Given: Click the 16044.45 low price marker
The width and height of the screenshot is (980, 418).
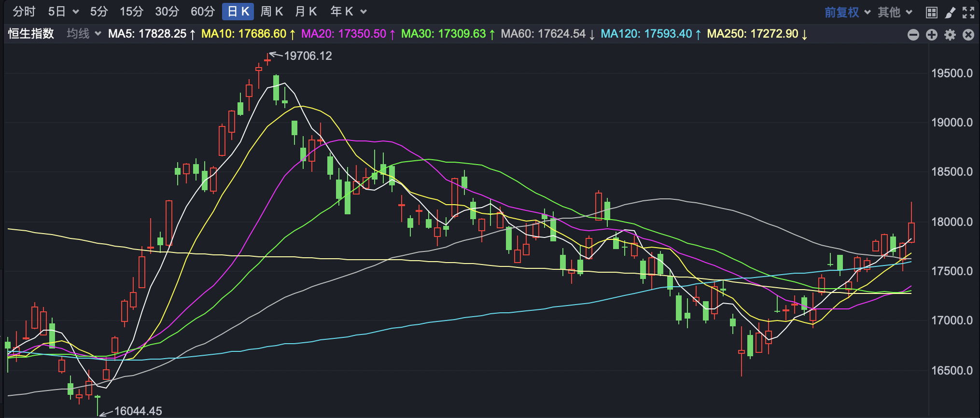Looking at the screenshot, I should 138,411.
